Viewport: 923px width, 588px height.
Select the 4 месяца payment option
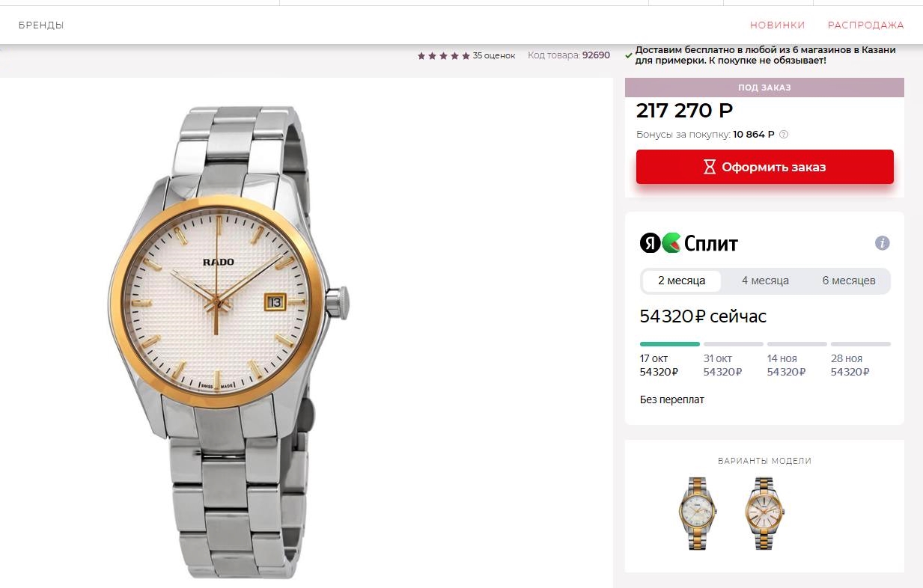pos(765,281)
